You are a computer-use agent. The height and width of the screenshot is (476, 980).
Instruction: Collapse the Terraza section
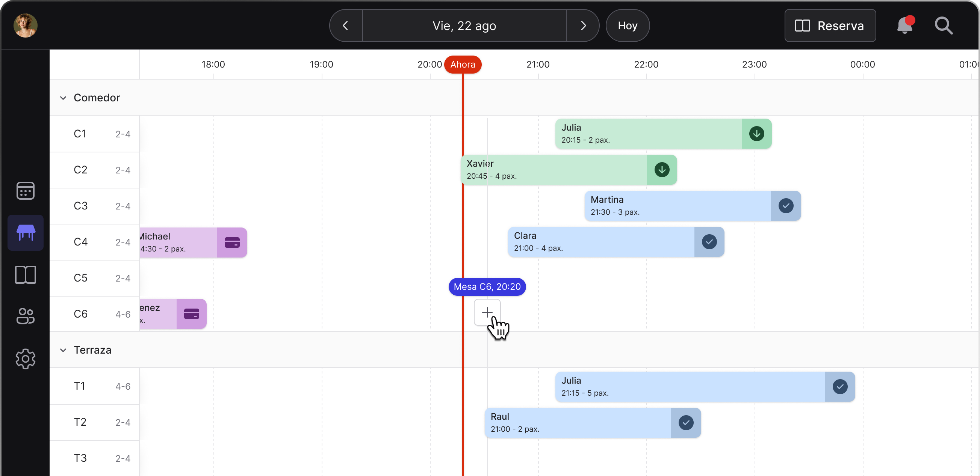(x=63, y=350)
